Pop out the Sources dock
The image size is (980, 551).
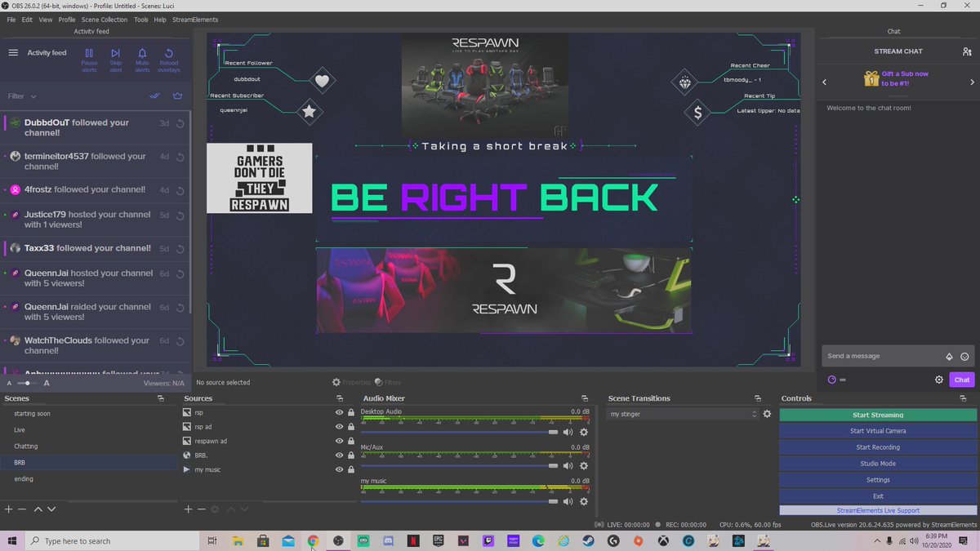340,398
